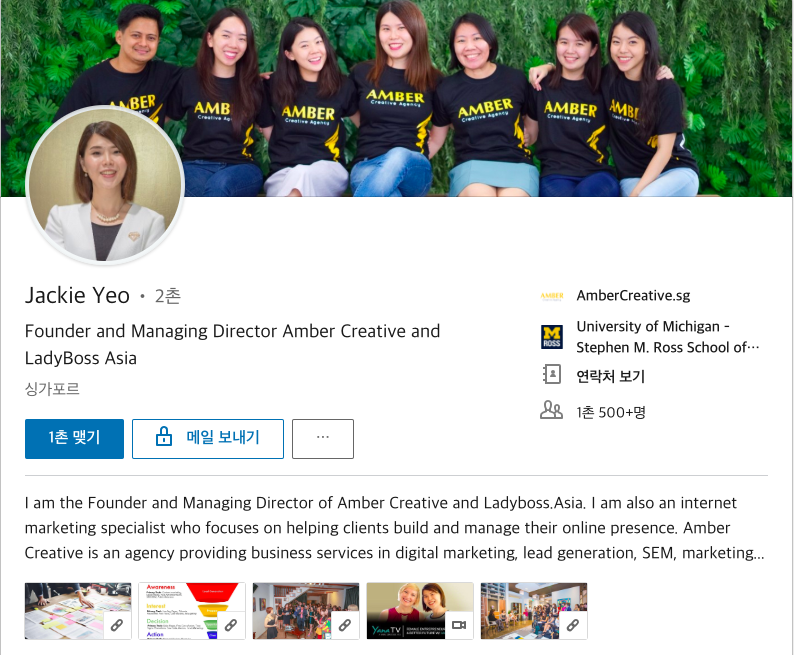Open University of Michigan Ross School link
Viewport: 794px width, 655px height.
coord(668,337)
